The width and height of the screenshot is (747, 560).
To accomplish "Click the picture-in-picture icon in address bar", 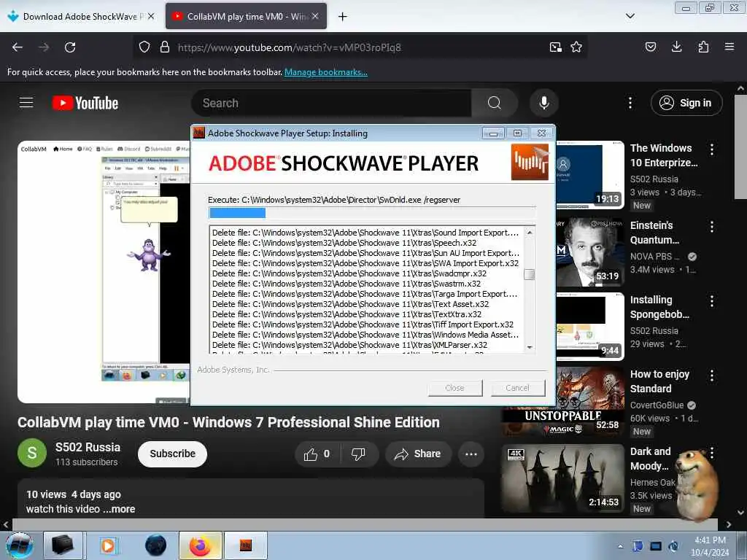I will (x=555, y=47).
